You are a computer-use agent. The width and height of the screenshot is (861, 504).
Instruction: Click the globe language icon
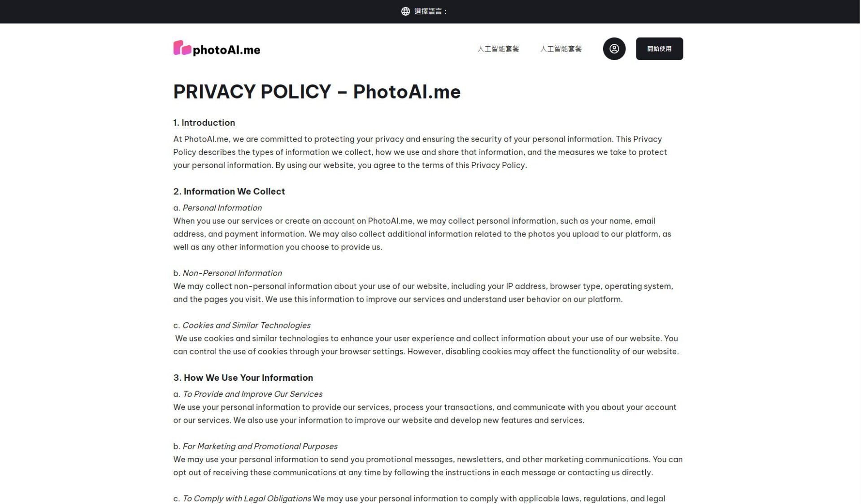(x=405, y=11)
